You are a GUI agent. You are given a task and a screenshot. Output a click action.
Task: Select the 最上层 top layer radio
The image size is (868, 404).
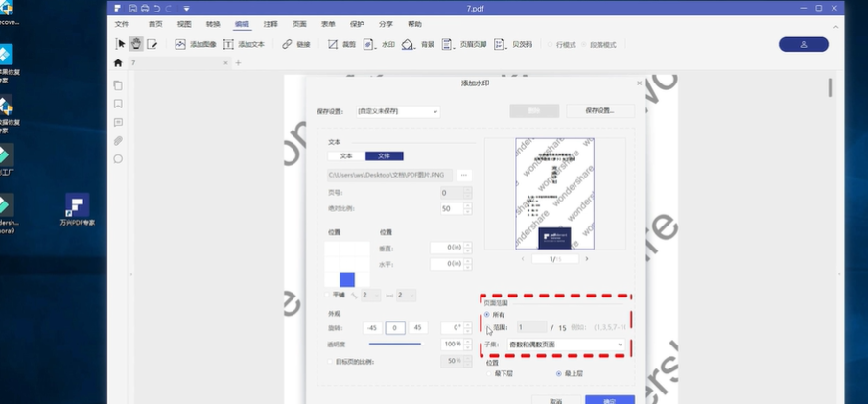pyautogui.click(x=559, y=374)
